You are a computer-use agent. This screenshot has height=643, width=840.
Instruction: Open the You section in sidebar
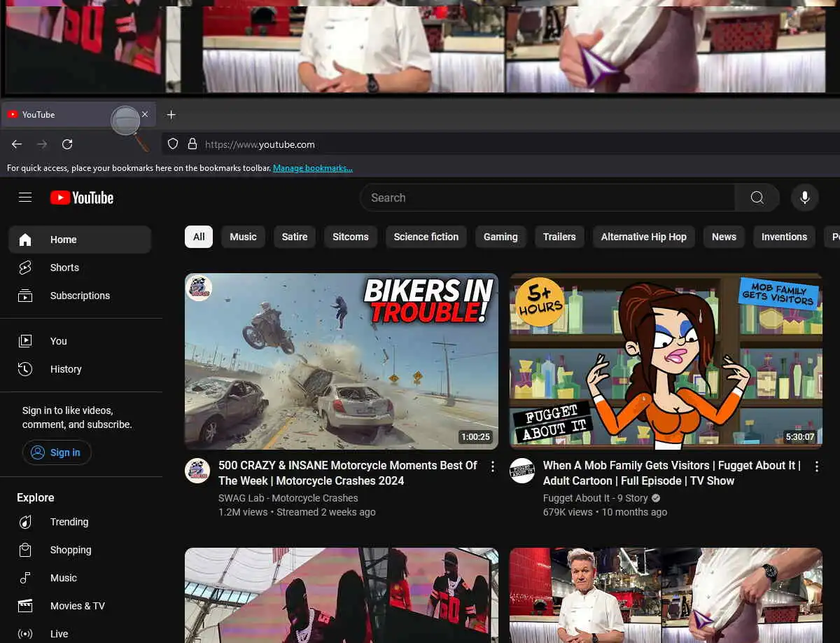point(80,341)
